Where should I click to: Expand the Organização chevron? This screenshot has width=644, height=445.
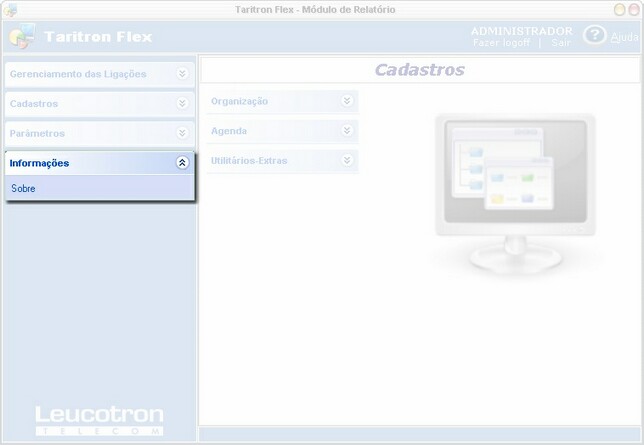[347, 101]
